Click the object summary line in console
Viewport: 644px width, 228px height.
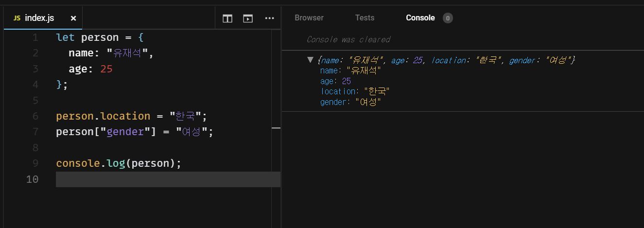[x=446, y=60]
